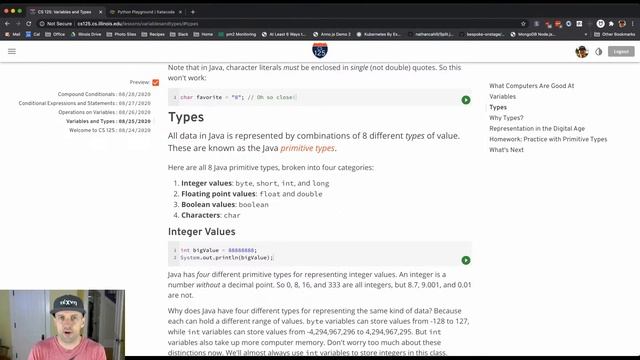
Task: Open the MongoDB Node.js bookmark
Action: coord(533,34)
